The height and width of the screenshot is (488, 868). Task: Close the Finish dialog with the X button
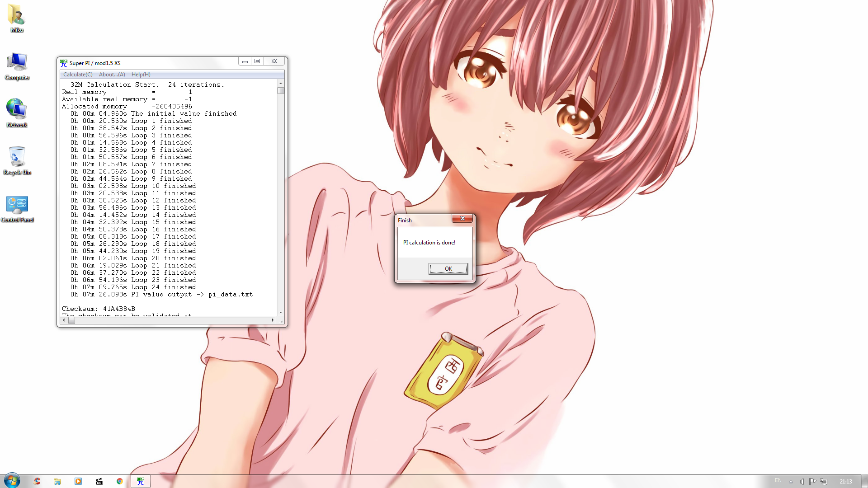(x=462, y=218)
